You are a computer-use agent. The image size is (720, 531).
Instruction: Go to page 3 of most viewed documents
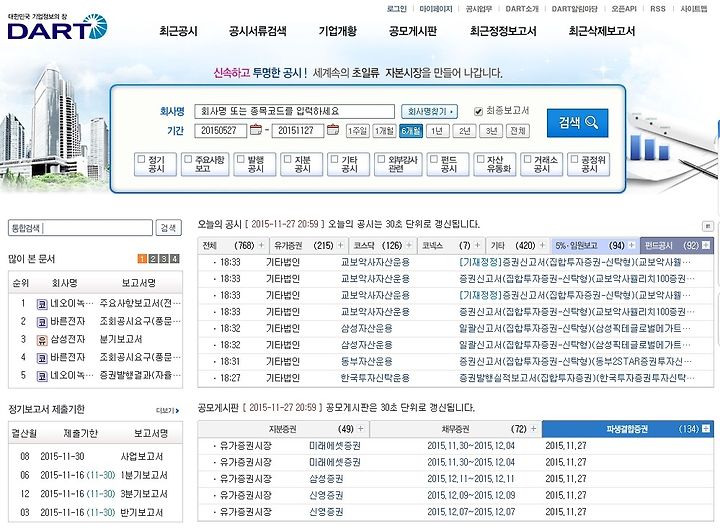164,259
